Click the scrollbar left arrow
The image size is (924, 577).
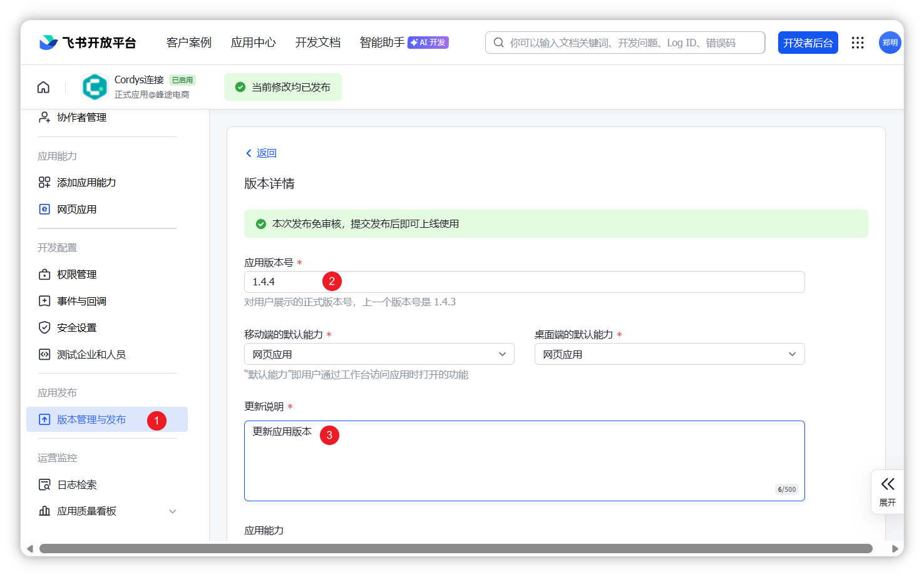pyautogui.click(x=30, y=549)
